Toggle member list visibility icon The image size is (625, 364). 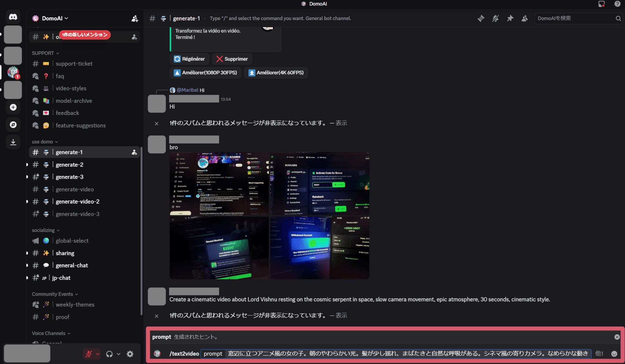pos(525,18)
